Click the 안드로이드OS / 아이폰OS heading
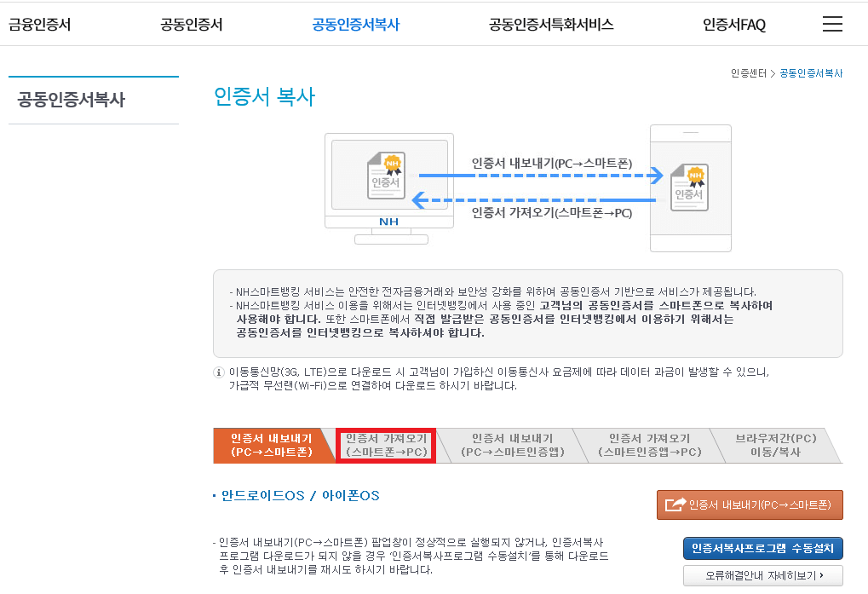This screenshot has width=868, height=594. [x=300, y=495]
